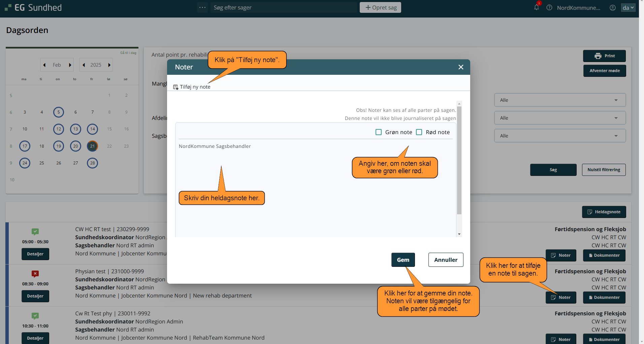The width and height of the screenshot is (644, 344).
Task: Open the notifications bell icon
Action: pos(536,7)
